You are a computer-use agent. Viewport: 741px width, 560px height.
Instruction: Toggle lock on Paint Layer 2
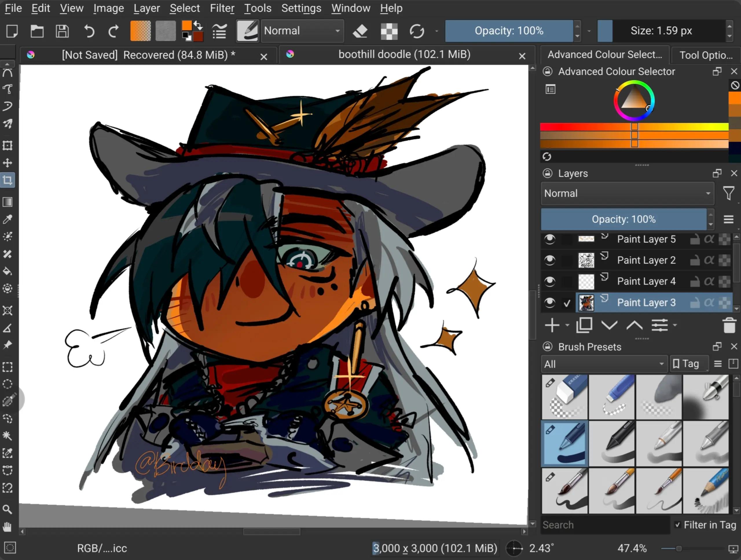(695, 260)
